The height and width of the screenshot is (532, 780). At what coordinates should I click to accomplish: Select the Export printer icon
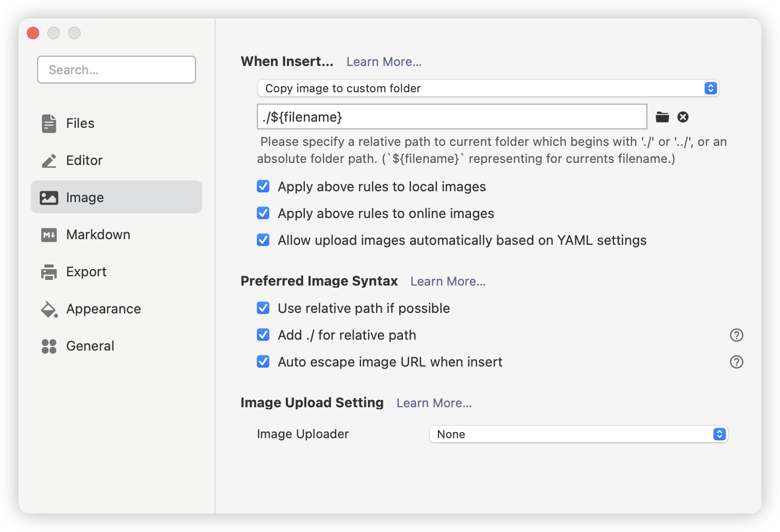(x=48, y=272)
